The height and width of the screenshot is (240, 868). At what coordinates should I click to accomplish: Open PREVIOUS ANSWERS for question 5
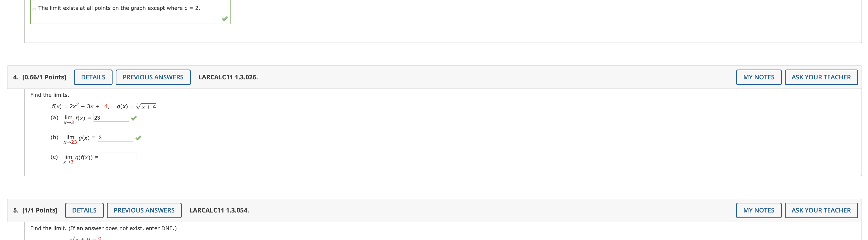tap(144, 210)
